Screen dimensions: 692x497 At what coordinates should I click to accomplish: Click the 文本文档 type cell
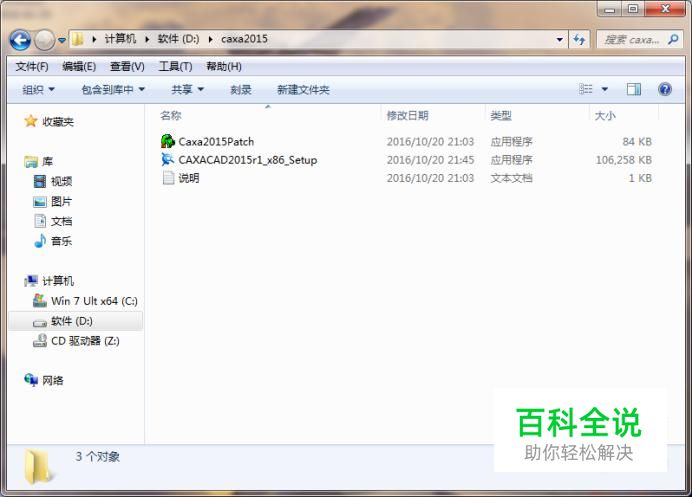click(511, 178)
